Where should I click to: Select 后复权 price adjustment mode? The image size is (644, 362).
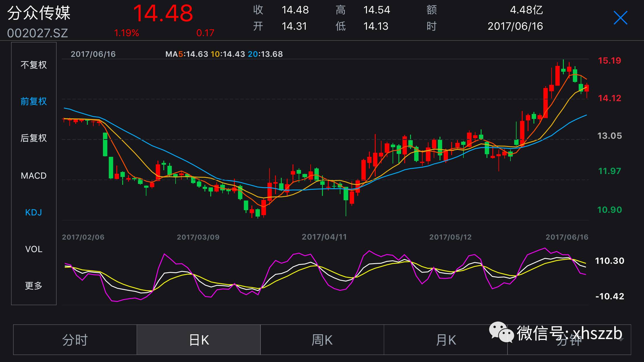(x=34, y=138)
